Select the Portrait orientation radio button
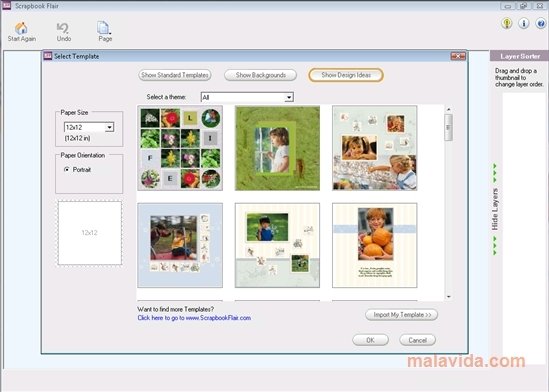This screenshot has width=549, height=392. point(67,169)
